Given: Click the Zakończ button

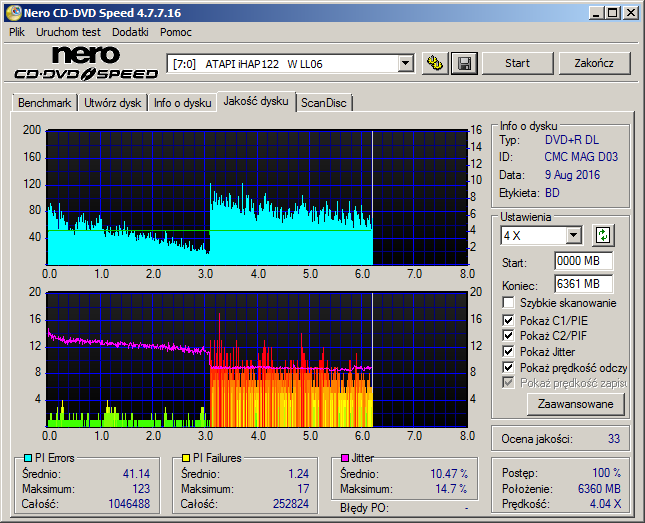Looking at the screenshot, I should 594,63.
